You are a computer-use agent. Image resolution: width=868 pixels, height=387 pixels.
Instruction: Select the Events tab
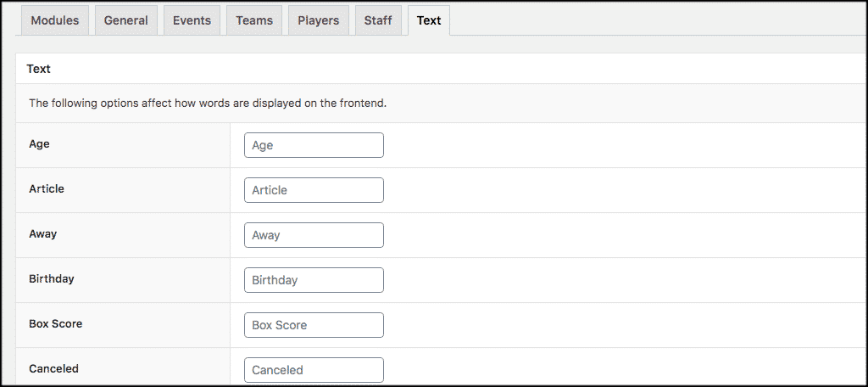(x=192, y=20)
